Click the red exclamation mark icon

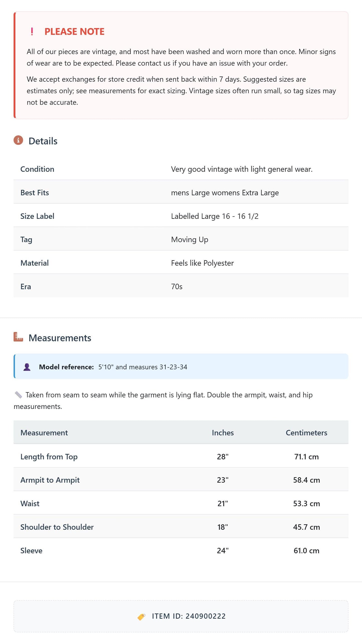click(32, 32)
